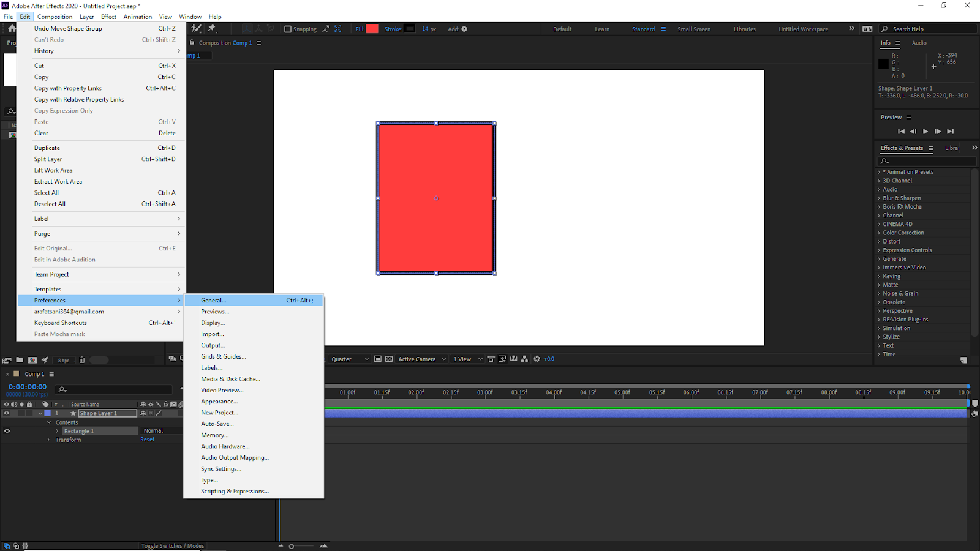Image resolution: width=980 pixels, height=551 pixels.
Task: Open the composition flowchart icon
Action: point(524,359)
